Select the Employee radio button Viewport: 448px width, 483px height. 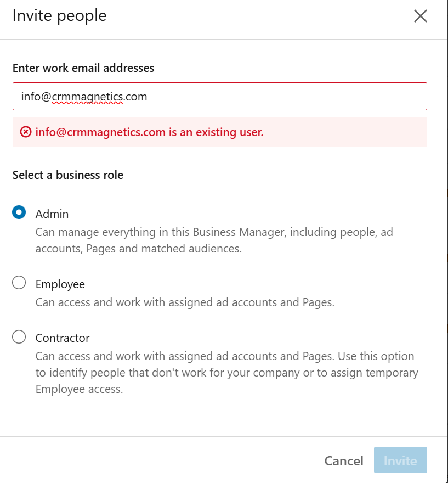[19, 283]
